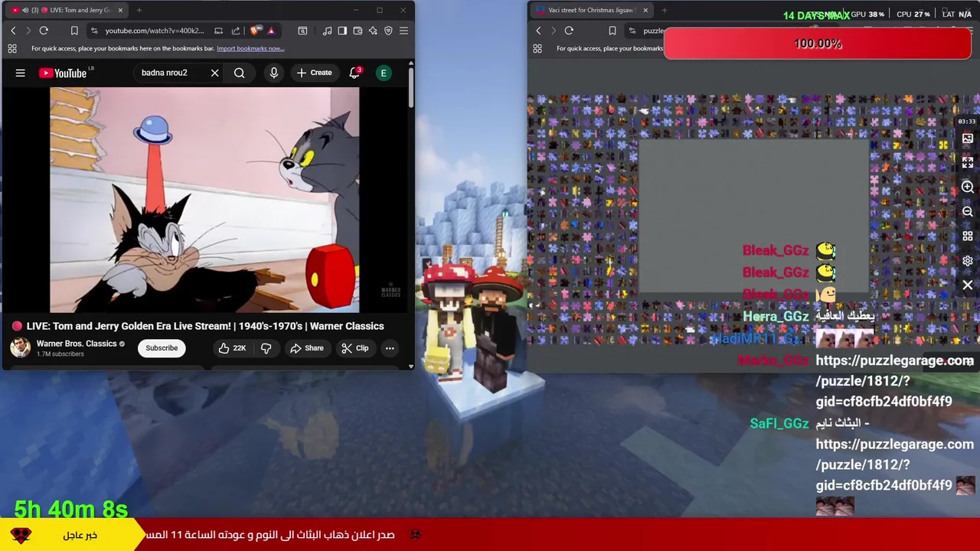Open the Brave main hamburger menu

coord(403,31)
